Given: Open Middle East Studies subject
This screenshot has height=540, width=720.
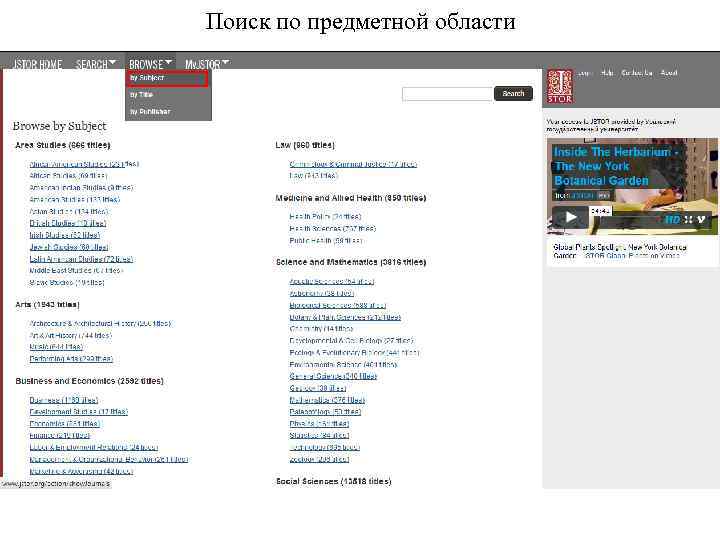Looking at the screenshot, I should [x=76, y=271].
